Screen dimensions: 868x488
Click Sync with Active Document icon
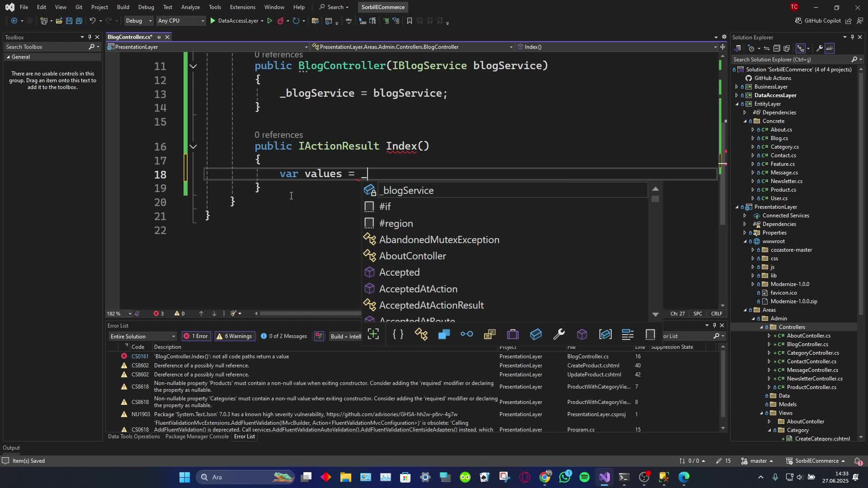pyautogui.click(x=766, y=48)
